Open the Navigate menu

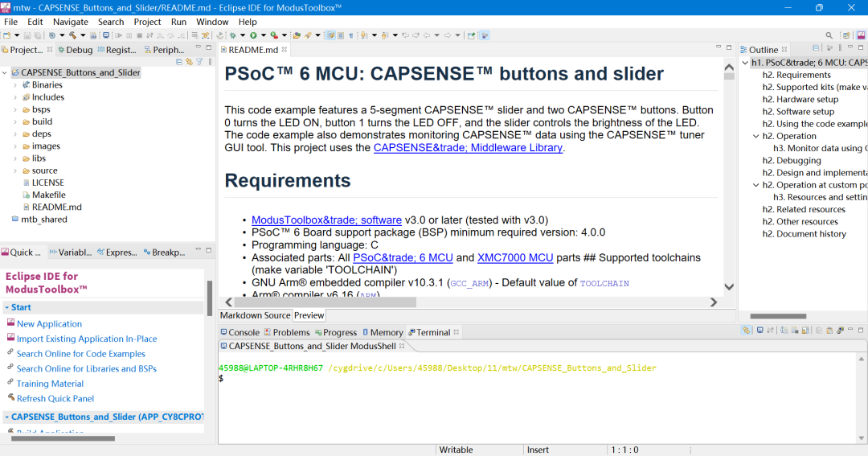coord(71,22)
